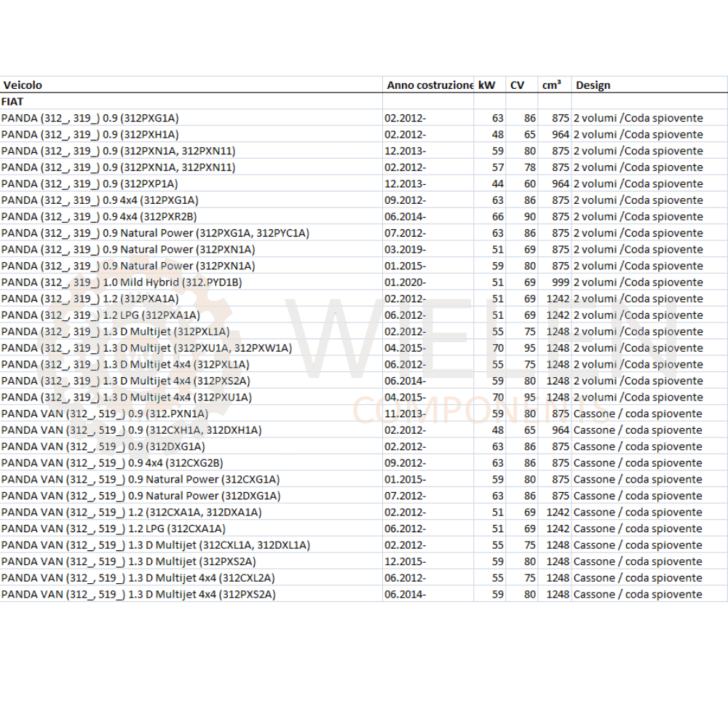Select the 11.2013- construction date cell

pyautogui.click(x=428, y=414)
